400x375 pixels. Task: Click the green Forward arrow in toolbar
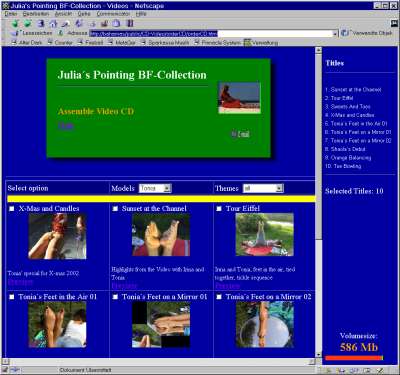pos(28,24)
